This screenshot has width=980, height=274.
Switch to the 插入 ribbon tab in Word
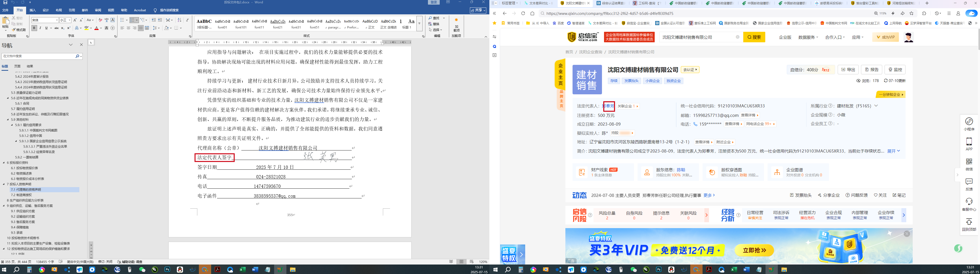[33, 10]
